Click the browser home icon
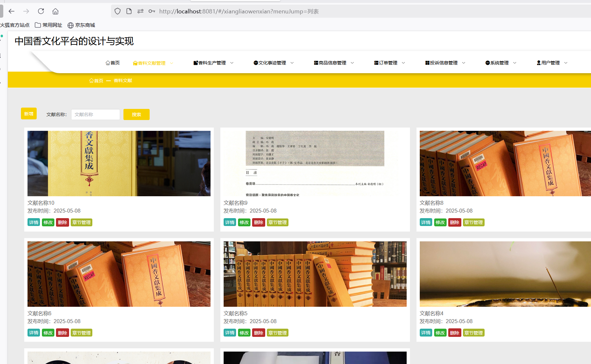Screen dimensions: 591x364 click(x=55, y=11)
